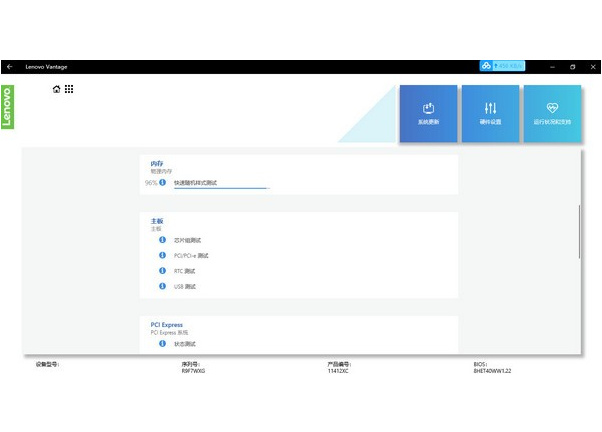Restore down the Lenovo Vantage window

coord(572,67)
